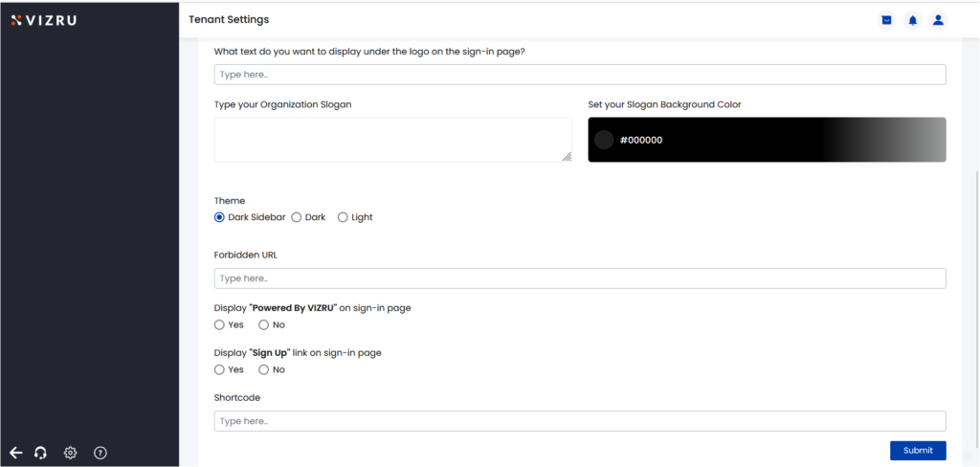This screenshot has width=980, height=467.
Task: Open the headset support icon
Action: [40, 453]
